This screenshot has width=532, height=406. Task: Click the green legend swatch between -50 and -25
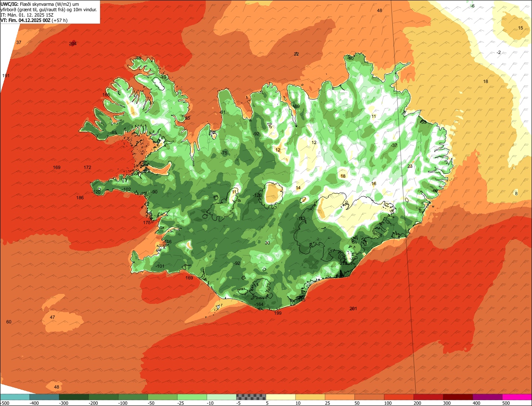(x=163, y=397)
